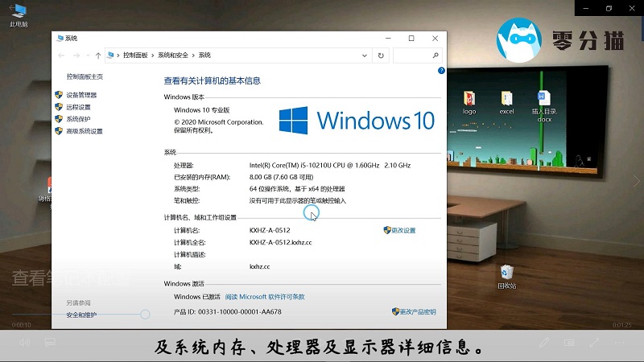Screen dimensions: 644x362
Task: Click the 更改产品密钥 link
Action: (418, 312)
